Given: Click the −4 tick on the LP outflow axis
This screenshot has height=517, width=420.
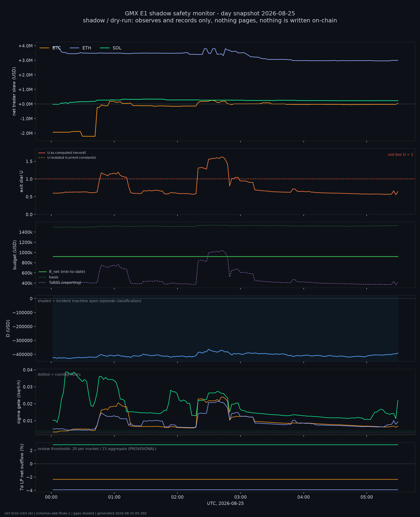Looking at the screenshot, I should coord(30,490).
